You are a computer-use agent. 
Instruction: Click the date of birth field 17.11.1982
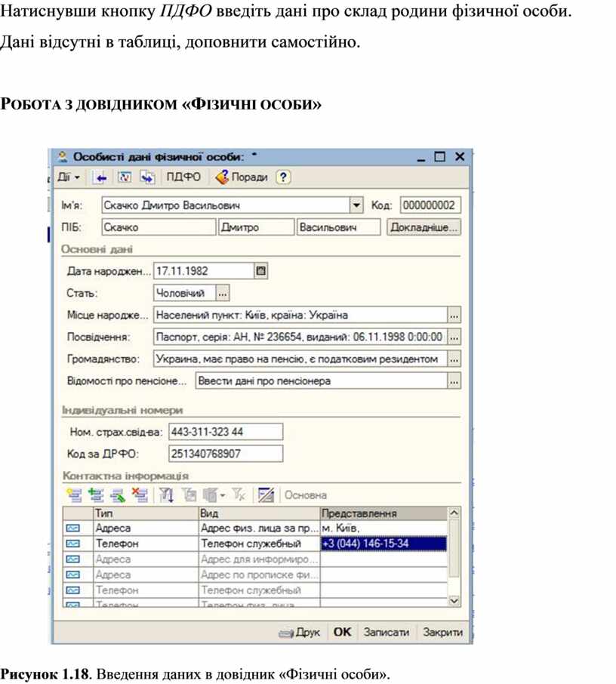[x=204, y=271]
